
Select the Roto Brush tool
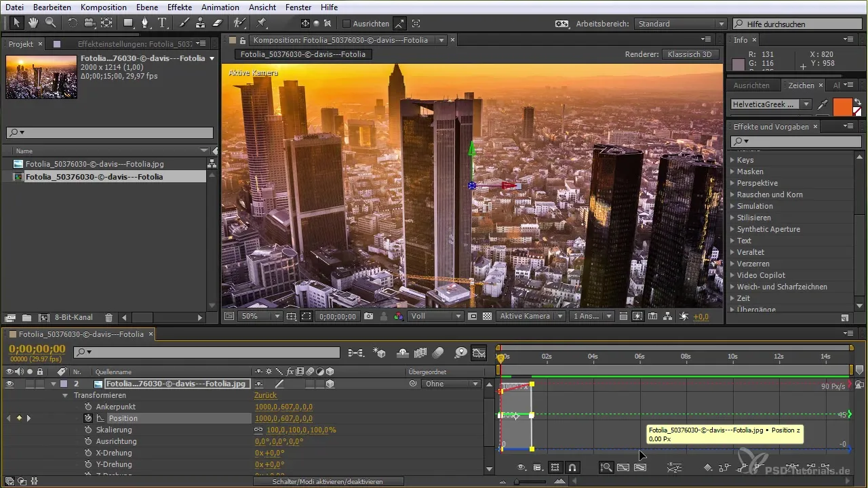[239, 23]
